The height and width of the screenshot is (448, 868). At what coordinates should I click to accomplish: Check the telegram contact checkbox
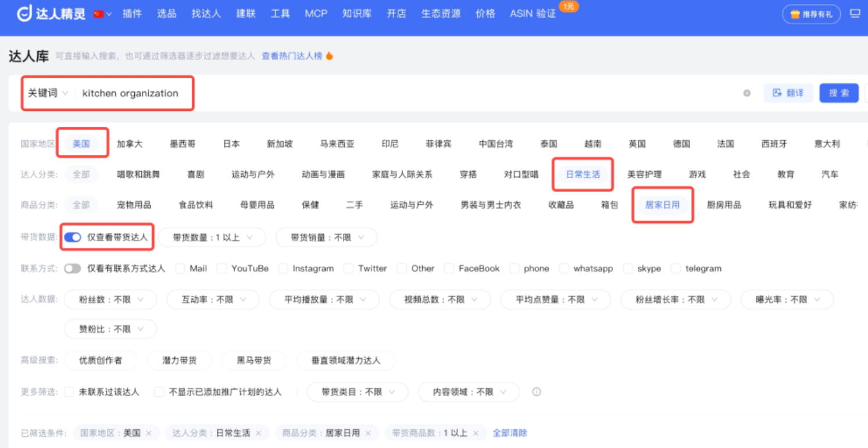point(676,268)
